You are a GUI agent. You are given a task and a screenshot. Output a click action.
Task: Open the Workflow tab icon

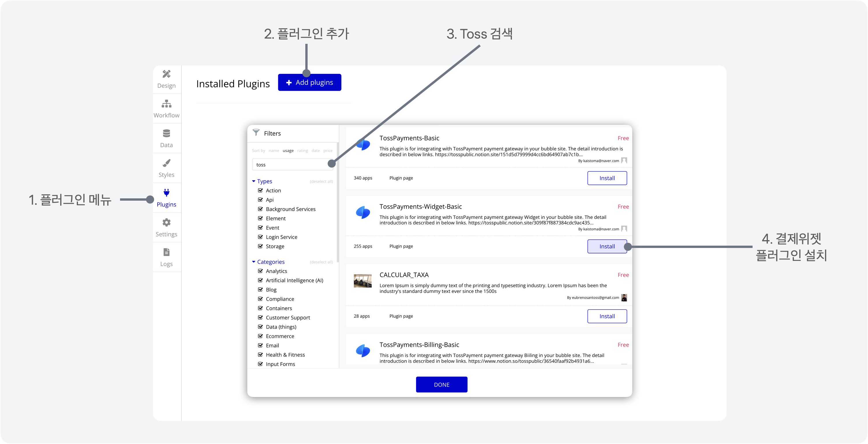point(167,104)
